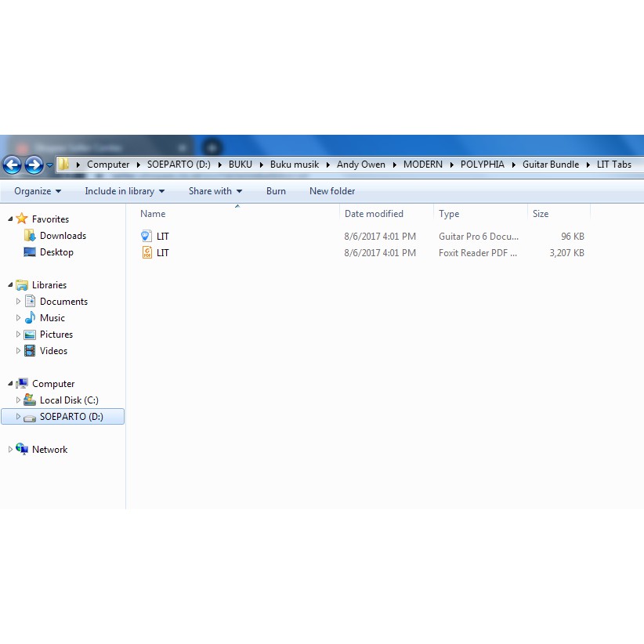This screenshot has width=644, height=644.
Task: Expand the Network node
Action: click(x=10, y=450)
